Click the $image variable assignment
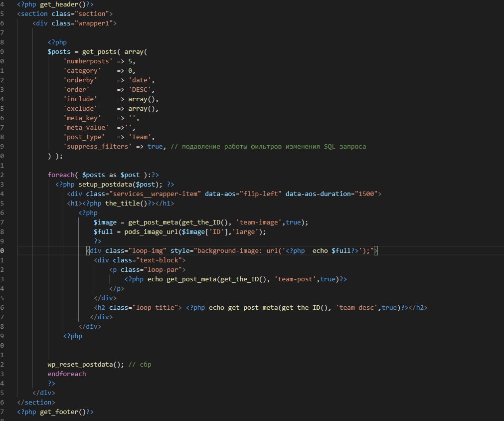 pyautogui.click(x=105, y=222)
